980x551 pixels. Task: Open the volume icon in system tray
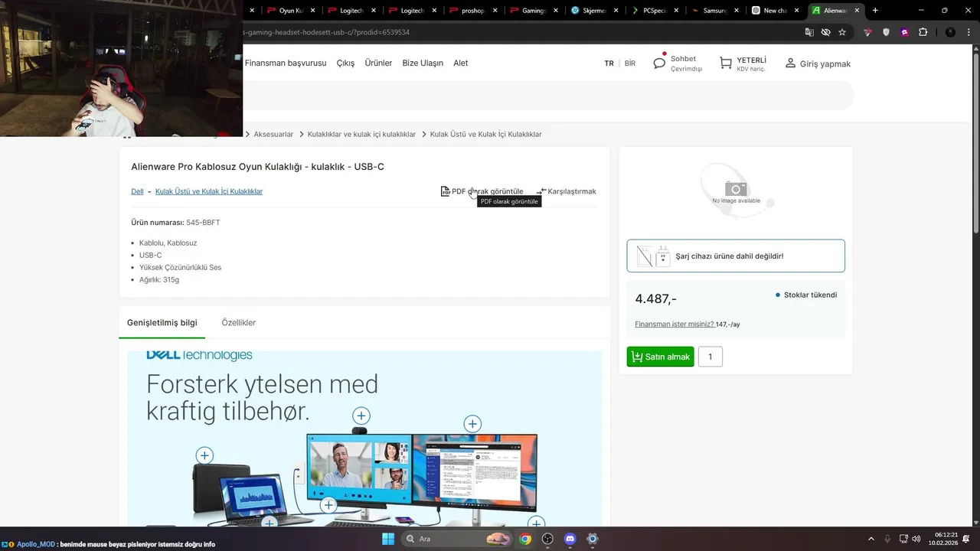point(916,539)
